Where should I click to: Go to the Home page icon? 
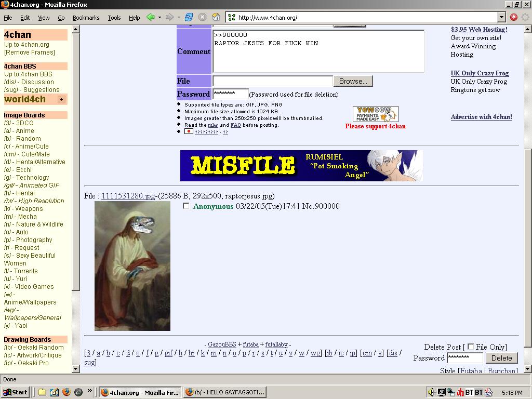pyautogui.click(x=216, y=17)
